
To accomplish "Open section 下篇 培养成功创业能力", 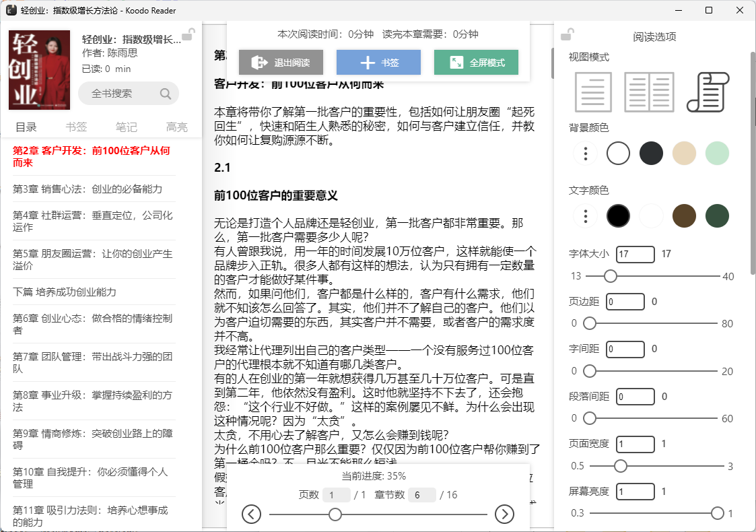I will pos(94,292).
